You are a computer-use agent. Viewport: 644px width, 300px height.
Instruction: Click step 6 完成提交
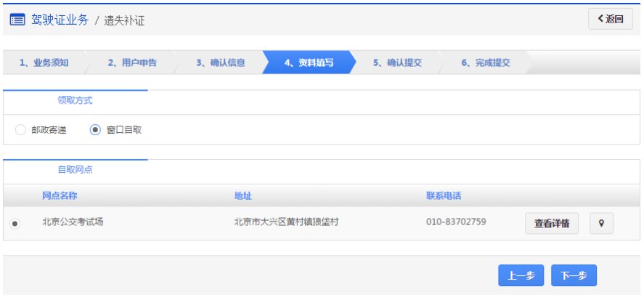pyautogui.click(x=485, y=62)
